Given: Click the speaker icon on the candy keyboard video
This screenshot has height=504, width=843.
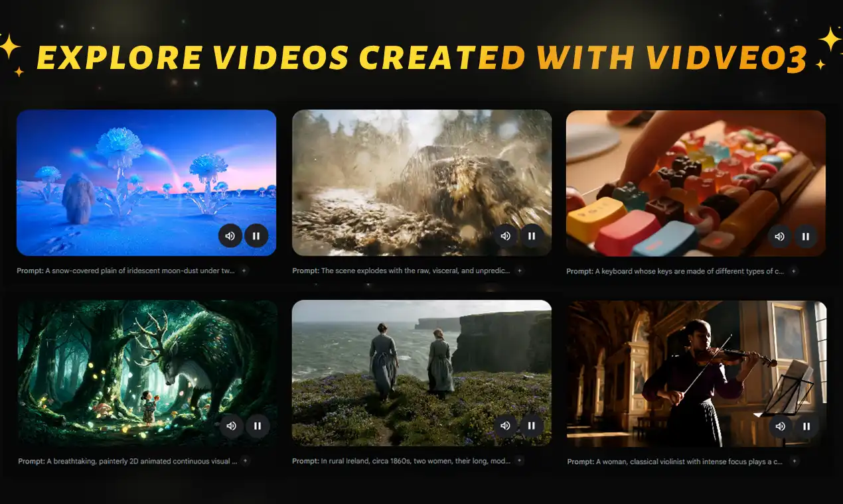Looking at the screenshot, I should (780, 236).
